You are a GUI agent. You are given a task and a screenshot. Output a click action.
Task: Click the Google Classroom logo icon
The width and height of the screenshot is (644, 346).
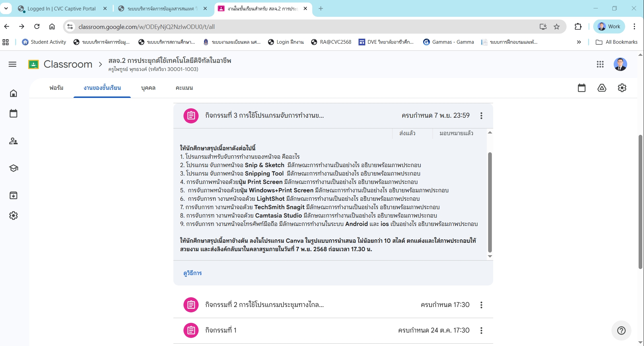click(33, 64)
